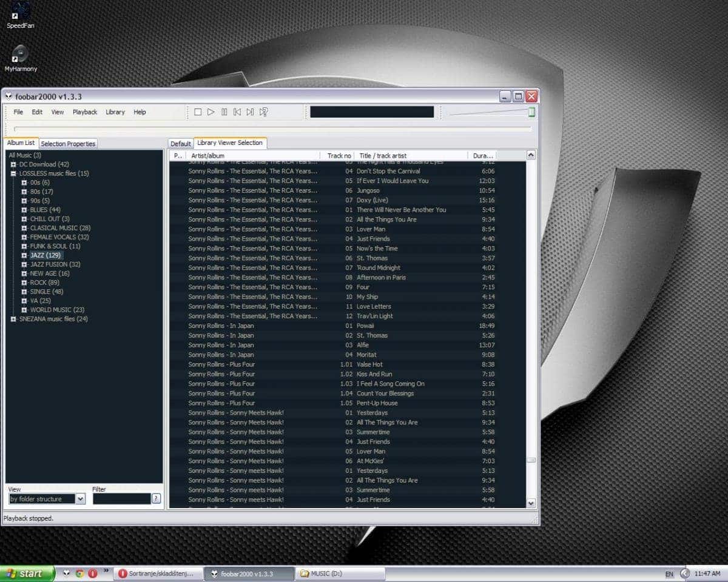Sort by Title / track artist header
The height and width of the screenshot is (582, 728).
[411, 156]
